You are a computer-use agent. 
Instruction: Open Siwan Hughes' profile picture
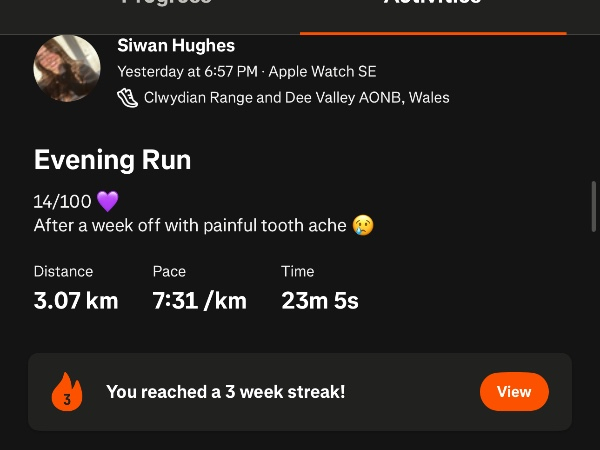click(67, 68)
